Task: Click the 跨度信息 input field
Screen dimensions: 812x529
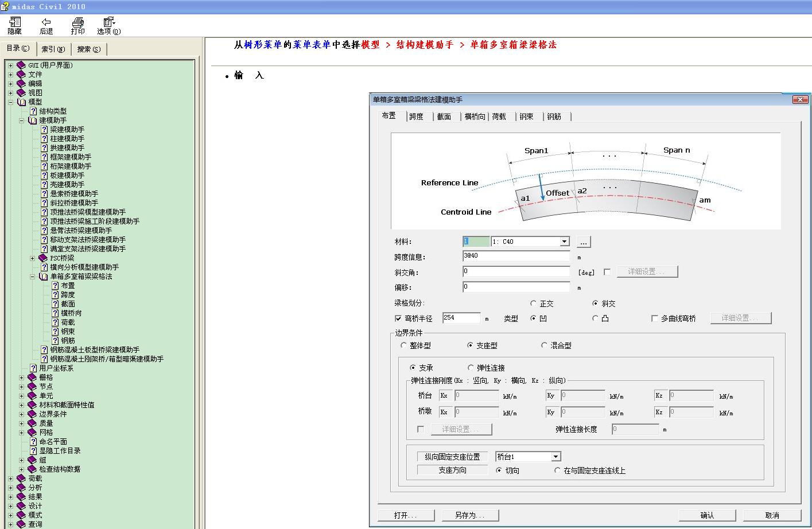Action: coord(516,256)
